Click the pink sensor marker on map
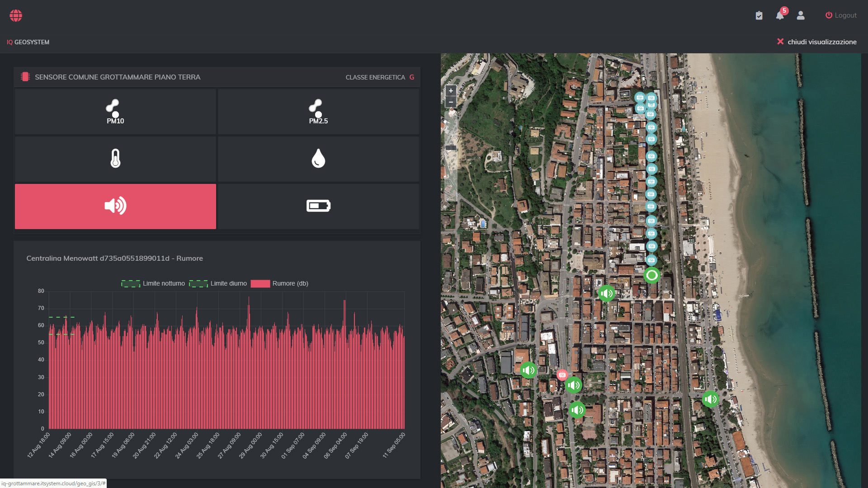The image size is (868, 488). pos(562,375)
